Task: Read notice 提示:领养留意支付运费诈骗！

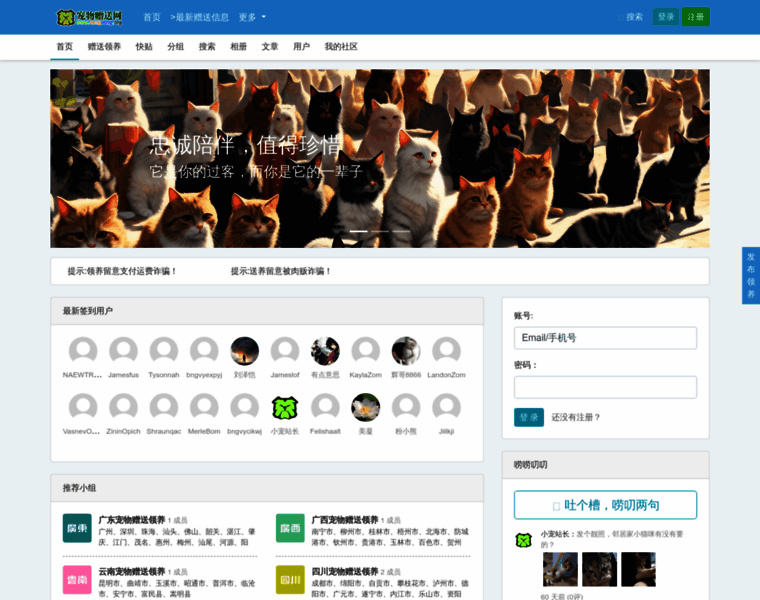Action: click(122, 271)
